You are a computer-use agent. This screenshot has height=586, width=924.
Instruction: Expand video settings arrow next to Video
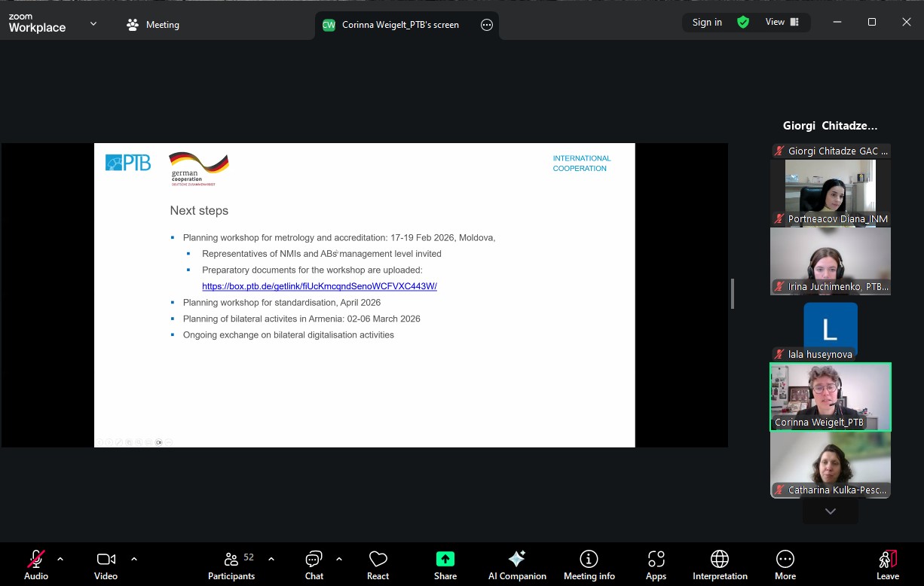tap(134, 559)
